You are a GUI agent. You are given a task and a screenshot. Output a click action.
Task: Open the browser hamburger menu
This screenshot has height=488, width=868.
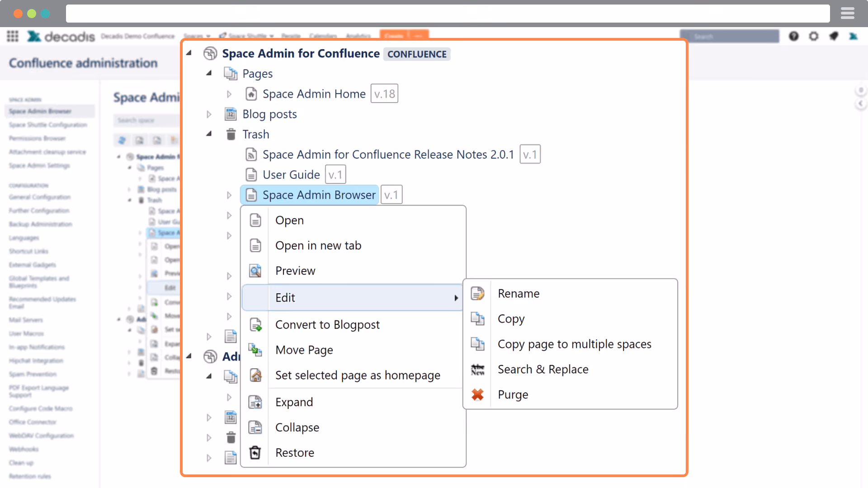(x=848, y=14)
